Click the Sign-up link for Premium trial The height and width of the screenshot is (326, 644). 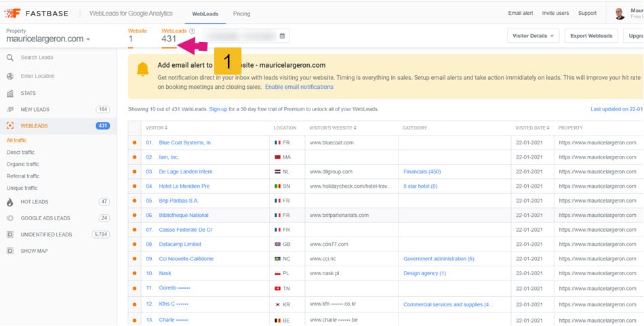[218, 110]
